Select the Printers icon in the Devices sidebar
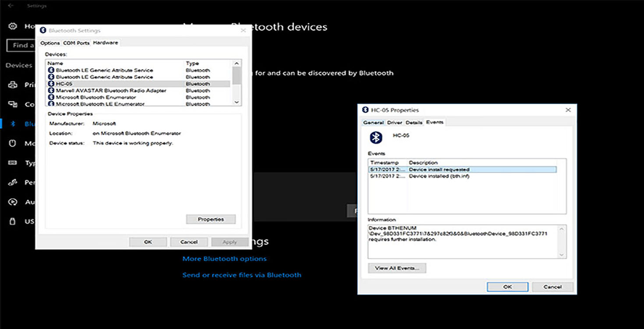The image size is (644, 329). [x=13, y=85]
